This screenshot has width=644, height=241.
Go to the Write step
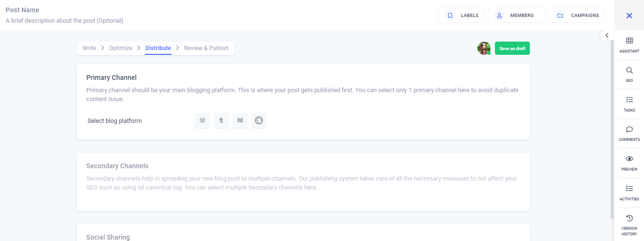[89, 48]
